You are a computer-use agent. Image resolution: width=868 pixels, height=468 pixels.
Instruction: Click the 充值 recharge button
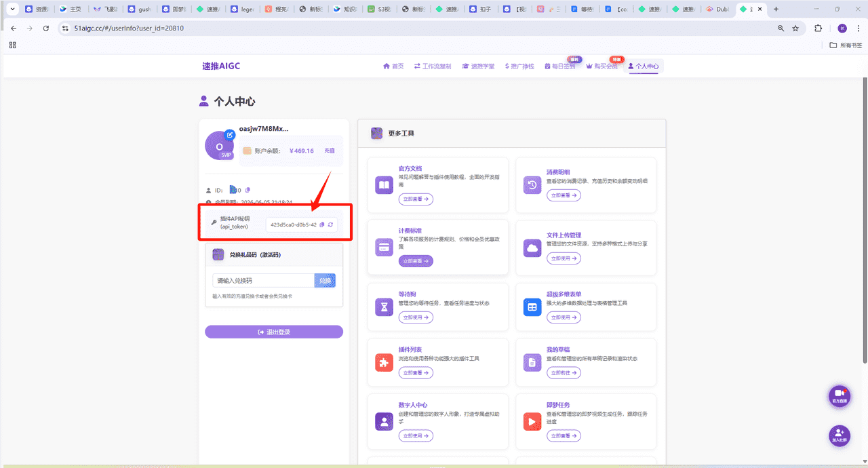tap(330, 151)
